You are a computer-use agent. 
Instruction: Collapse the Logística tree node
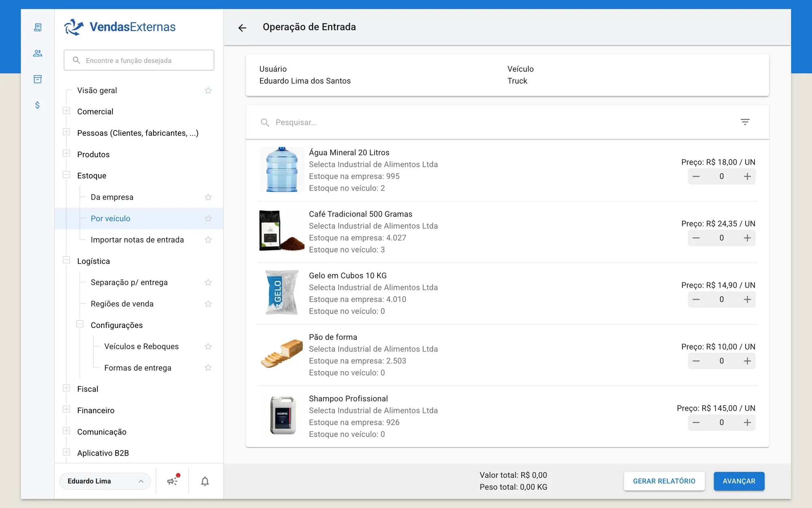coord(67,260)
